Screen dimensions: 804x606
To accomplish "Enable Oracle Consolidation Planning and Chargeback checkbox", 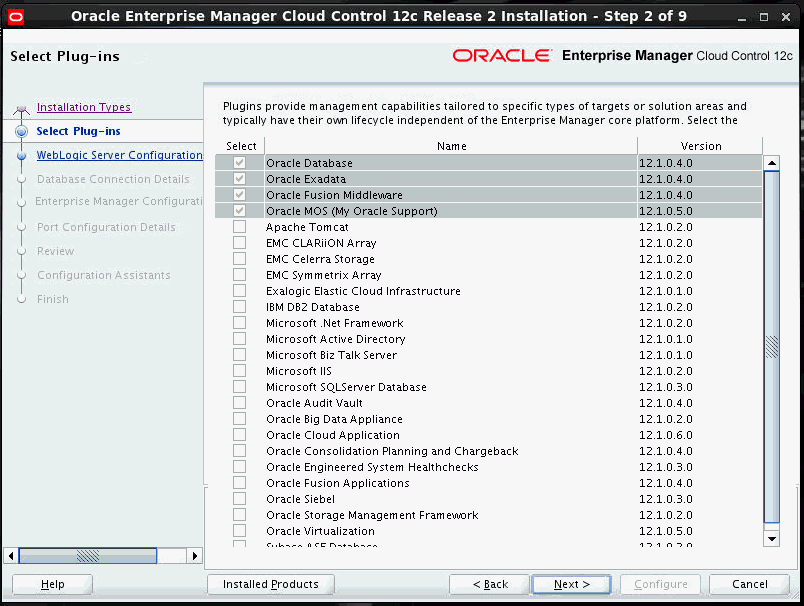I will click(x=239, y=451).
